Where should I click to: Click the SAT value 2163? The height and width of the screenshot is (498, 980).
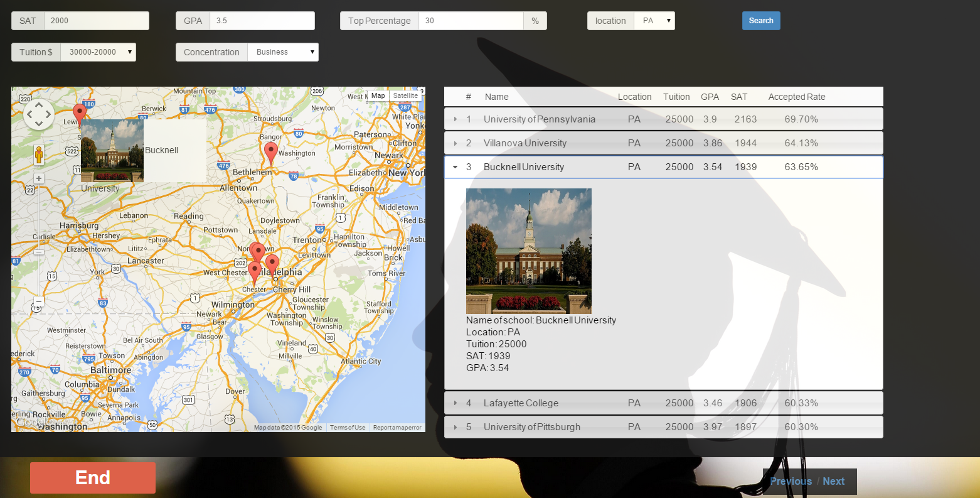click(746, 119)
